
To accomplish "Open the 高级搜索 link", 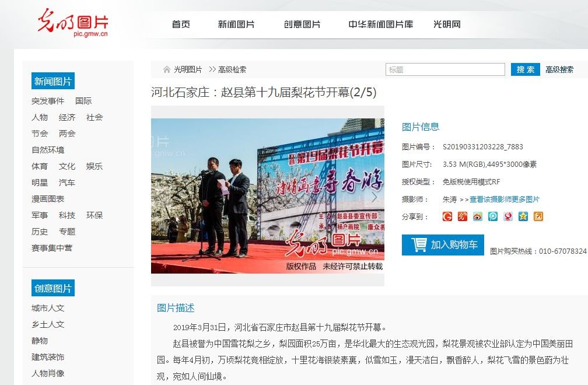I will 559,70.
